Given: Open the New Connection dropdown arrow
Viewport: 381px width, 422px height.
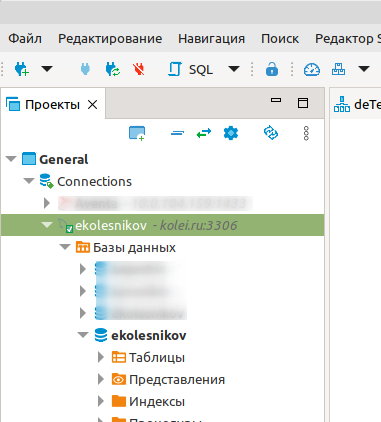Looking at the screenshot, I should coord(47,69).
